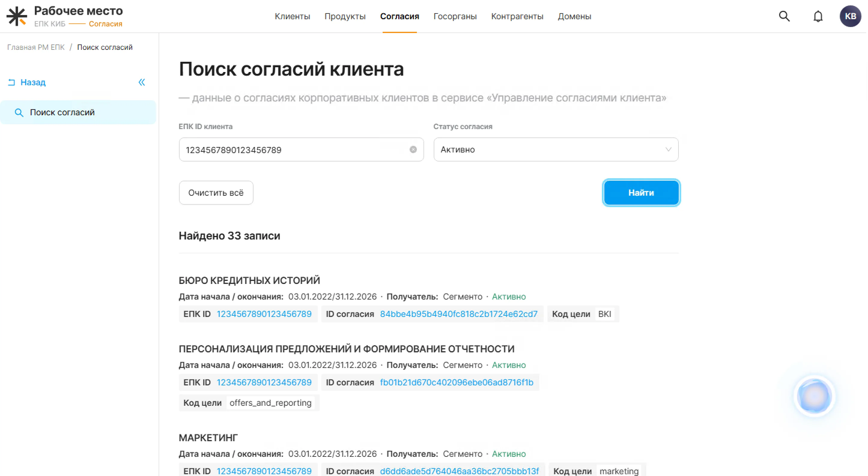Click БЮРО КРЕДИТНЫХ ИСТОРИЙ record title
868x476 pixels.
tap(250, 281)
